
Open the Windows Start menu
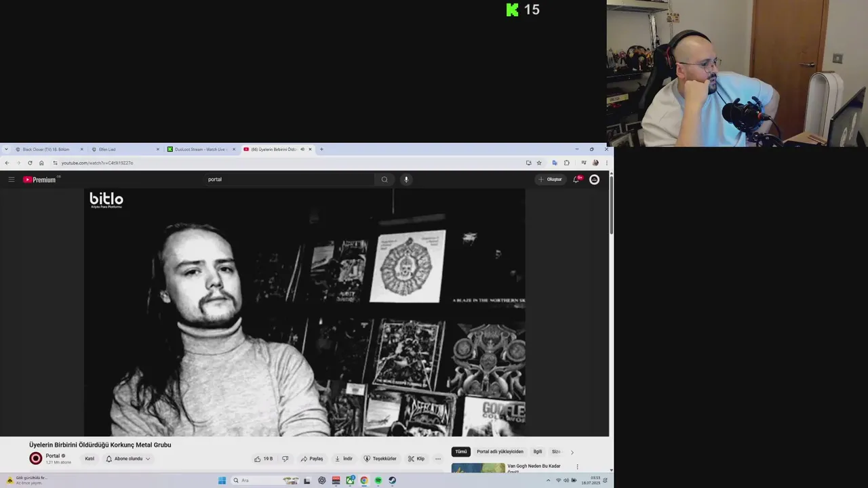[x=222, y=481]
